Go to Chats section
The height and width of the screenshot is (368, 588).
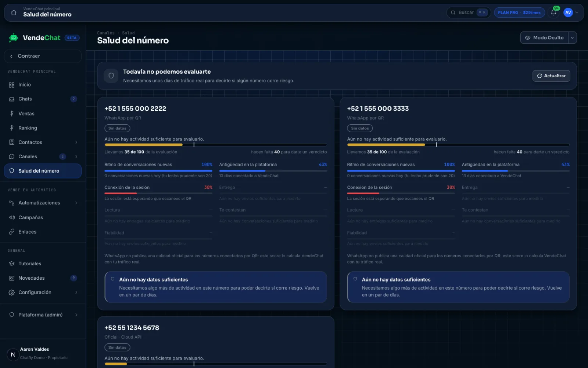tap(43, 99)
